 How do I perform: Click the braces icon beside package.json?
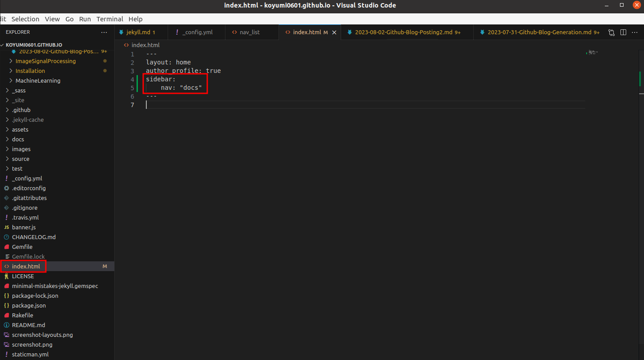pos(7,305)
